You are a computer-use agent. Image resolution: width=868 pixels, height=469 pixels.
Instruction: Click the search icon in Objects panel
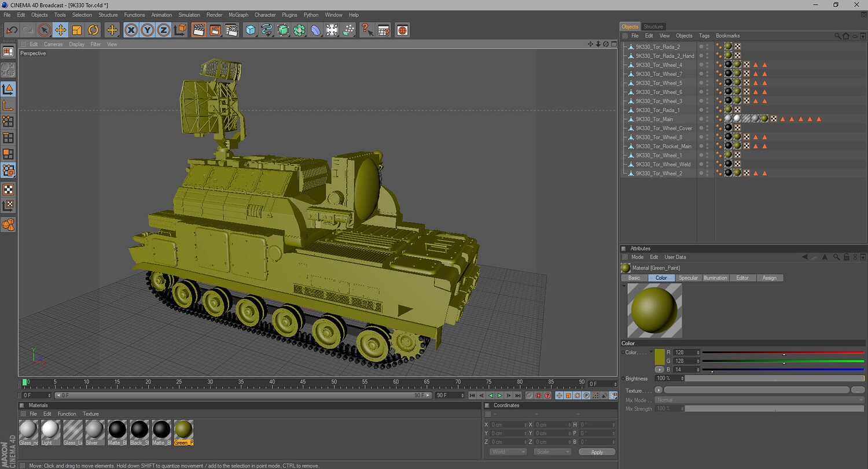point(837,36)
